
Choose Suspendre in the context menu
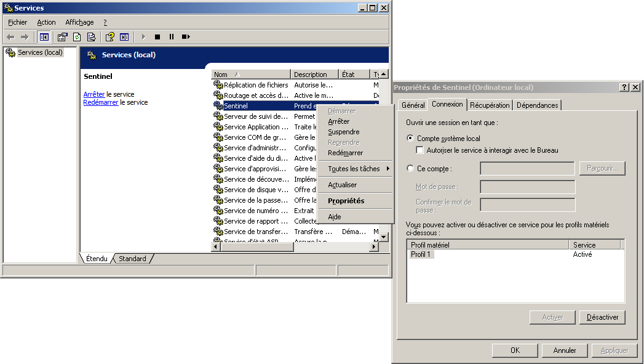point(356,132)
